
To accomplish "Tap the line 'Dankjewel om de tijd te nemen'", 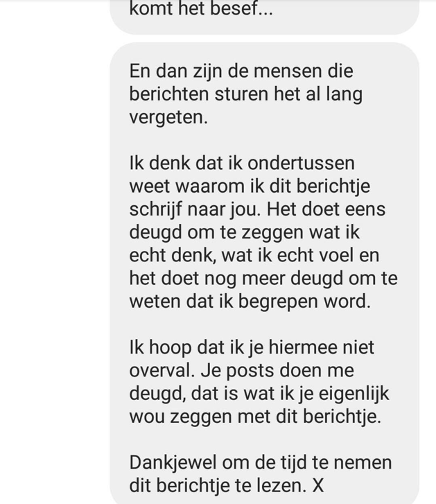I will tap(261, 463).
